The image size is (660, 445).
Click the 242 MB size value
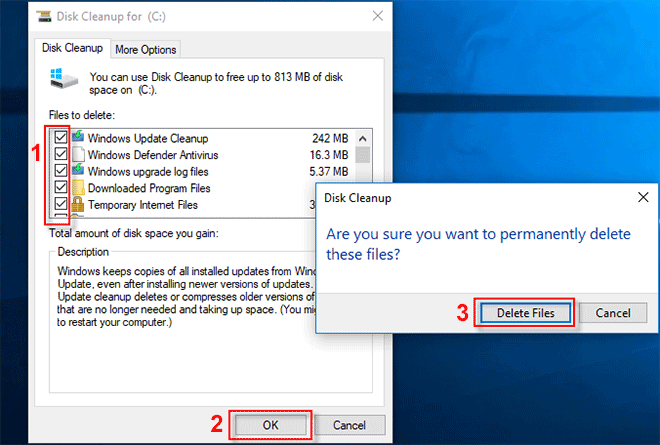click(x=330, y=139)
